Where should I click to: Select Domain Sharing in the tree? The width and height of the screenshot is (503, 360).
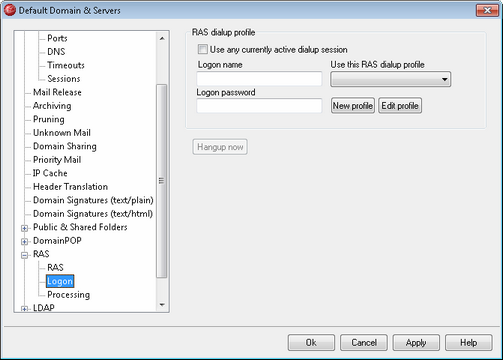pyautogui.click(x=65, y=146)
